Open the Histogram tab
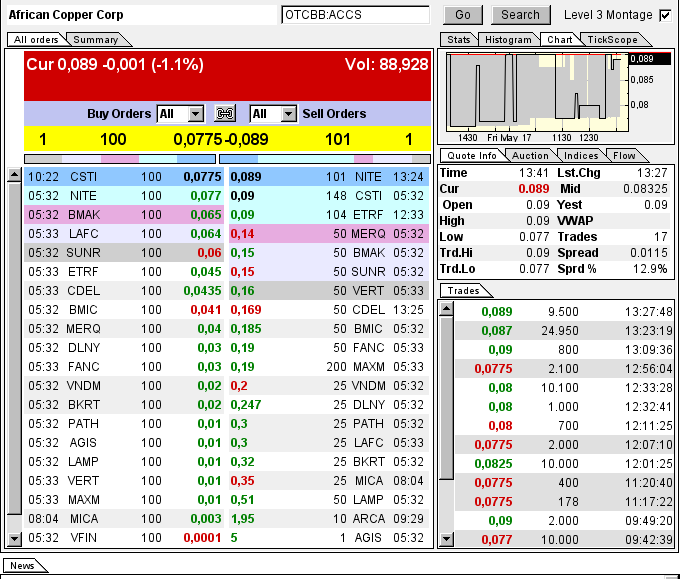Image resolution: width=680 pixels, height=579 pixels. [x=507, y=40]
